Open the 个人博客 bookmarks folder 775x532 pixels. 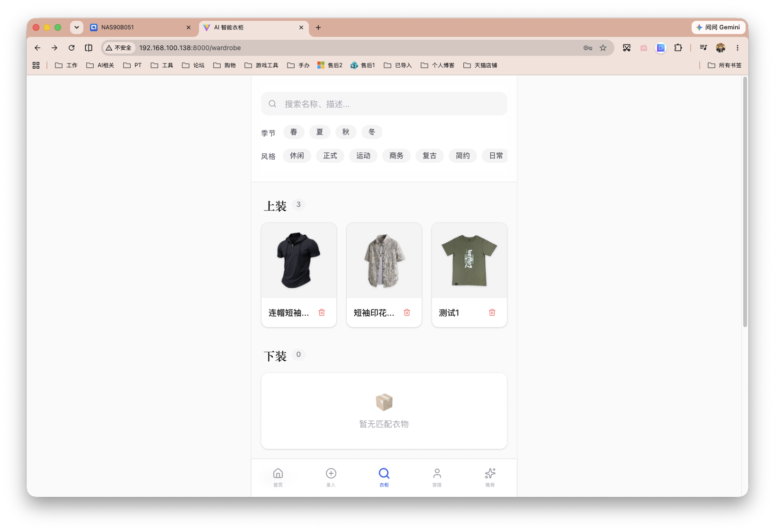pos(438,65)
